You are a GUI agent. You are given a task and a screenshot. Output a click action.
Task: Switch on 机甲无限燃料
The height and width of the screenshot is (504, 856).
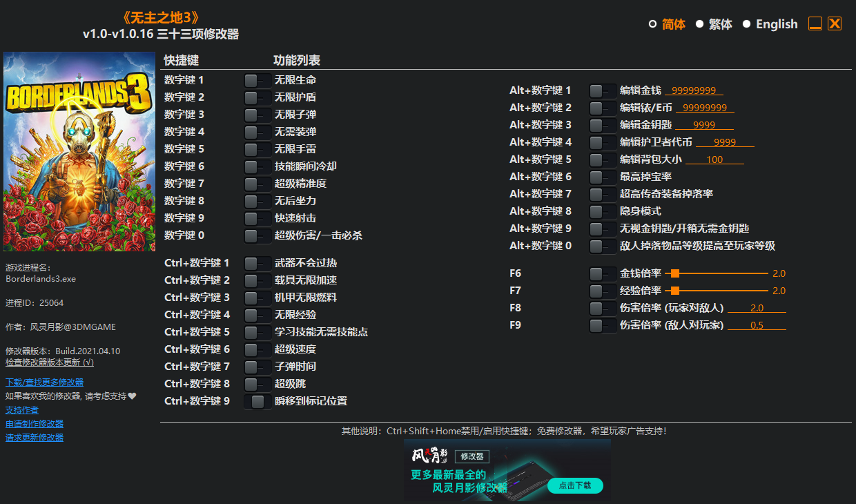click(257, 298)
